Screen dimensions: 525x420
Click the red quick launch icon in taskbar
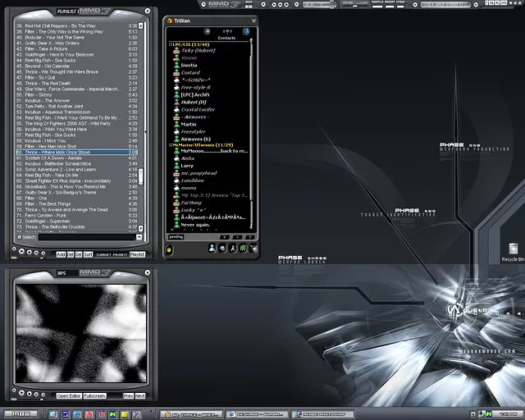[x=89, y=414]
